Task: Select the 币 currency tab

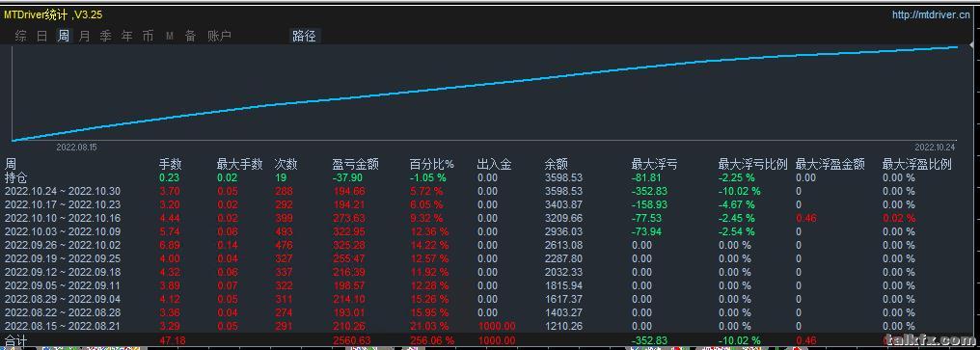Action: coord(149,37)
